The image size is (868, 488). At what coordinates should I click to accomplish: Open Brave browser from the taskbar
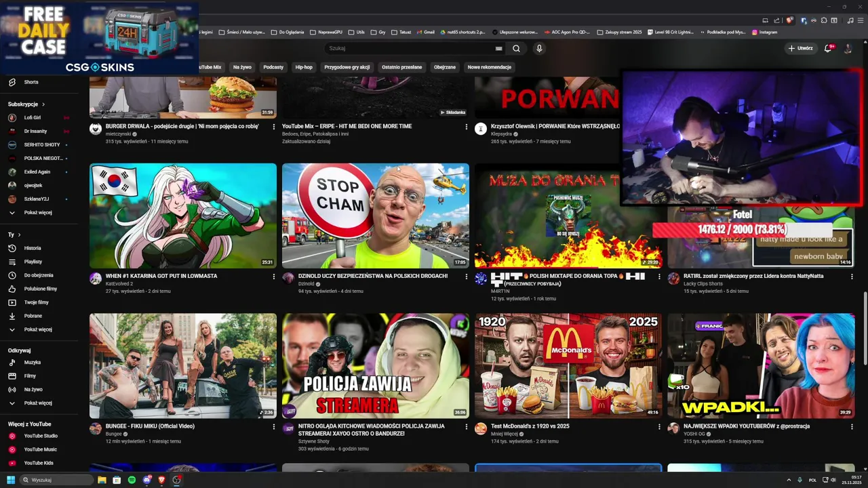[x=161, y=480]
